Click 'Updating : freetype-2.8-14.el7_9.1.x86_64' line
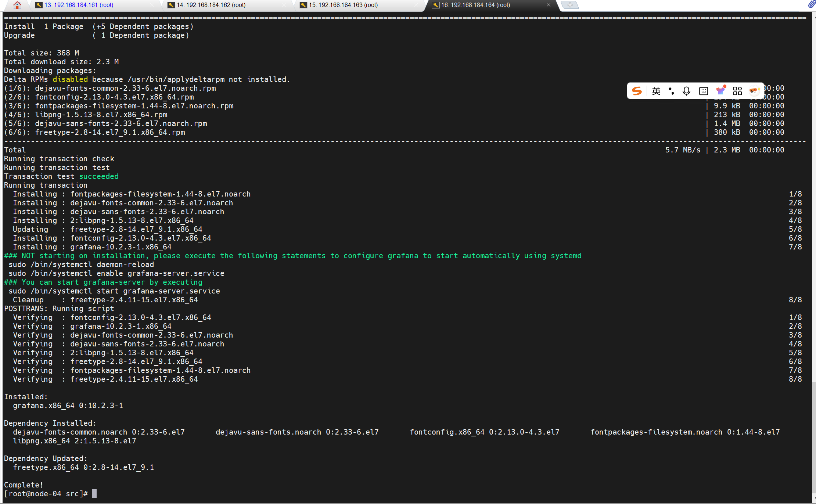Image resolution: width=816 pixels, height=504 pixels. pos(108,229)
